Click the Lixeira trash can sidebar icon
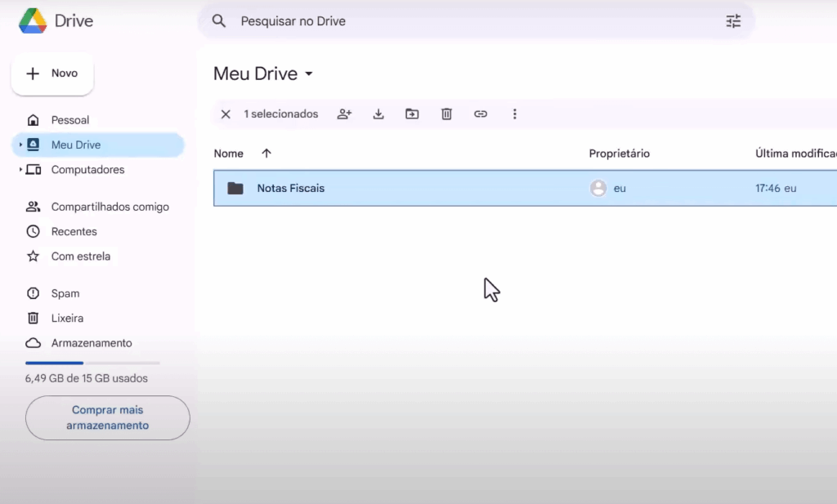 coord(33,318)
